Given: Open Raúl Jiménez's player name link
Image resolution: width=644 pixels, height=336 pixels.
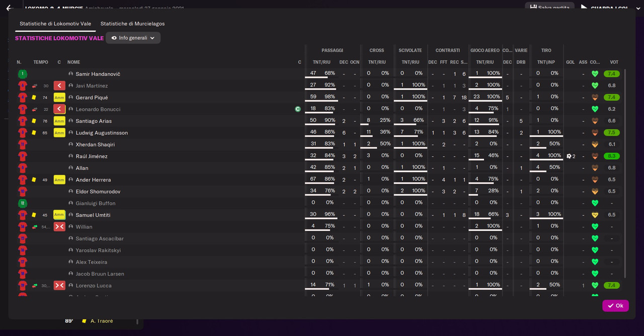Looking at the screenshot, I should pyautogui.click(x=92, y=156).
